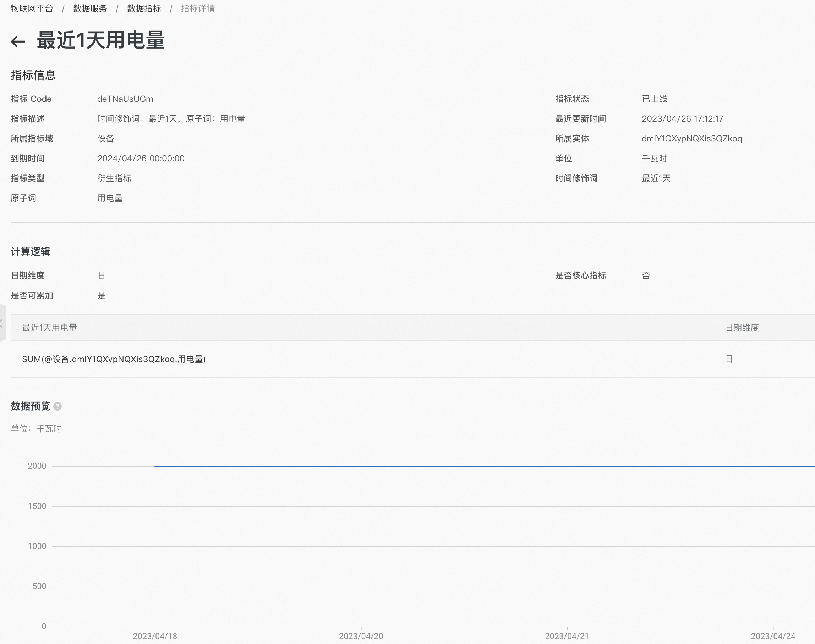Click the 2000 y-axis label
Image resolution: width=815 pixels, height=644 pixels.
[37, 466]
